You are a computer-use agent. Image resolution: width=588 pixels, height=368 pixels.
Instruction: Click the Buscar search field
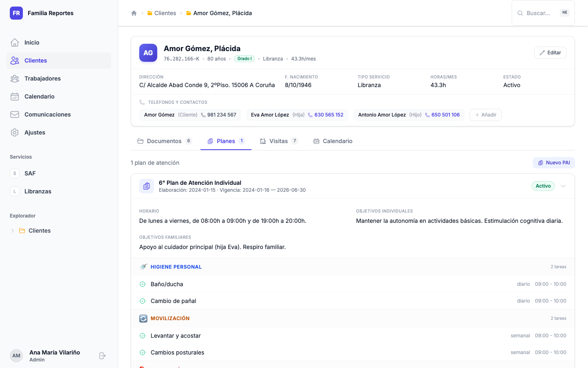click(x=538, y=13)
